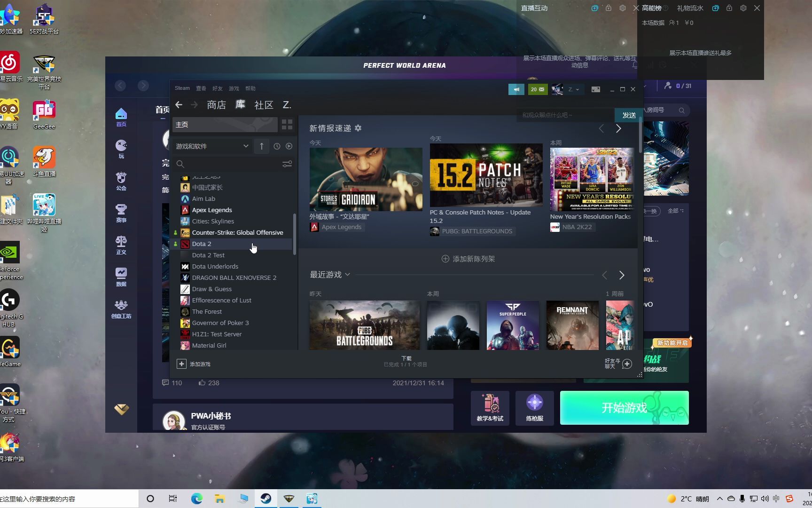Open the 查看 menu in Steam

201,88
